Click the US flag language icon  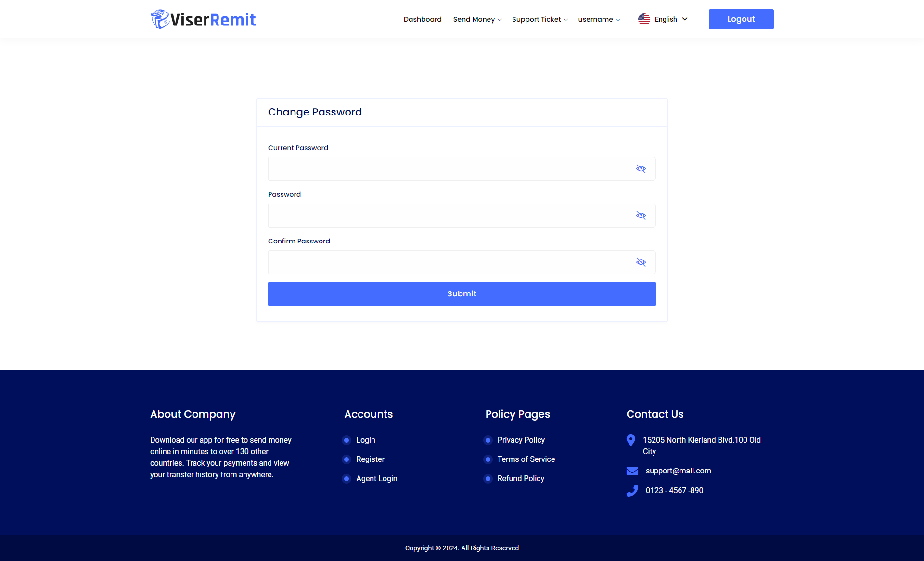pyautogui.click(x=644, y=19)
